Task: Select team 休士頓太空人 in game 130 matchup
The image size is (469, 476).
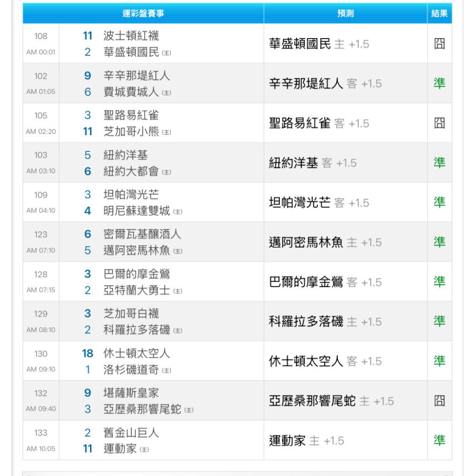Action: (137, 353)
